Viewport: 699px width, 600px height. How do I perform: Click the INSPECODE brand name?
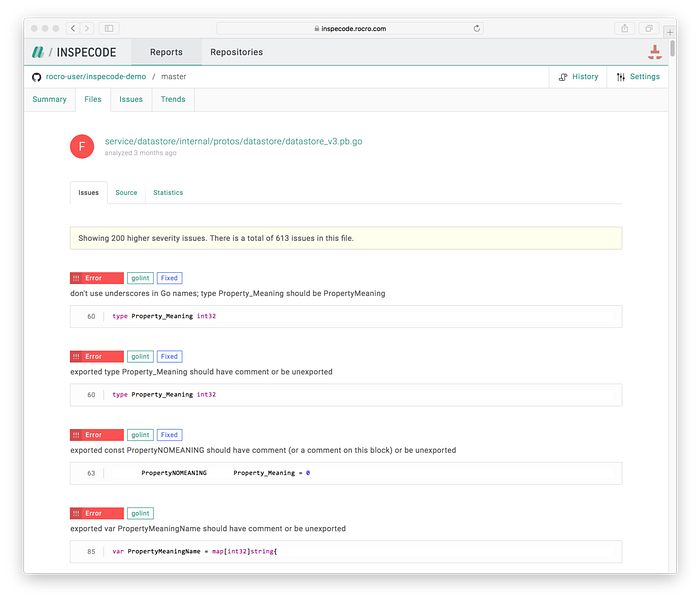86,52
